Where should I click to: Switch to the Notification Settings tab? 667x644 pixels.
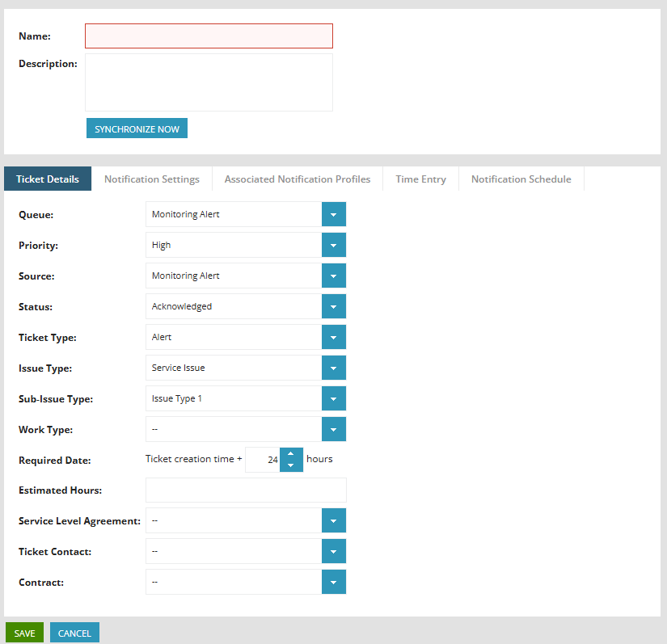(x=152, y=179)
